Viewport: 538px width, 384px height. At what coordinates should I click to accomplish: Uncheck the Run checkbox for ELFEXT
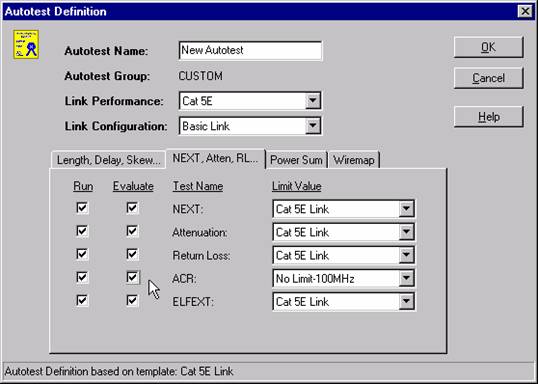click(82, 301)
